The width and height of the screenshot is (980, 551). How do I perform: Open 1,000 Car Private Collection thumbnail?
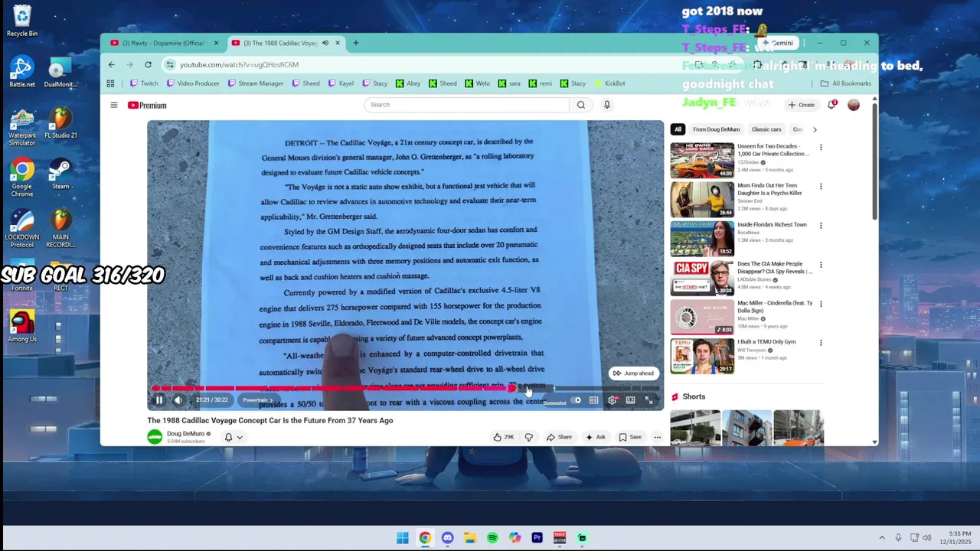(x=702, y=160)
